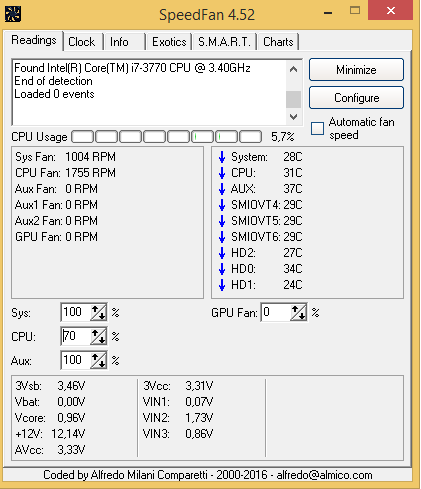
Task: Click the log scrollbar thumb
Action: (293, 99)
